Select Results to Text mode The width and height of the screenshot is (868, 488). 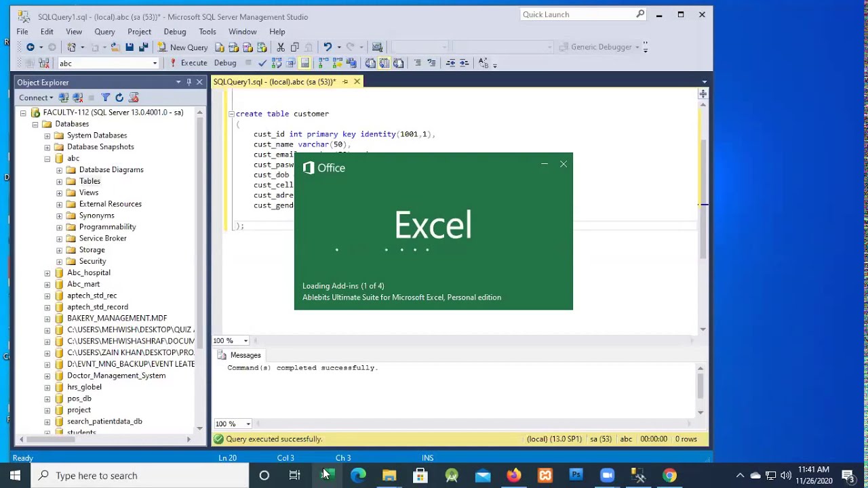(370, 63)
